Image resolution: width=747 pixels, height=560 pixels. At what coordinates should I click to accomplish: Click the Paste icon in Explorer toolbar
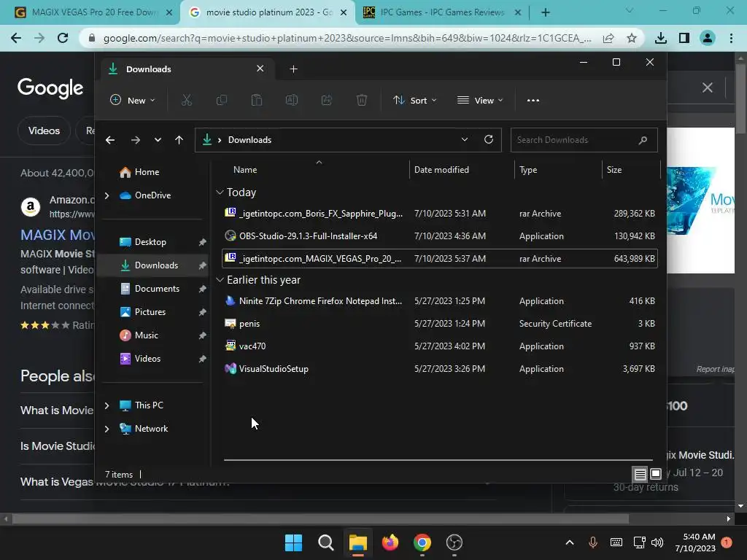coord(256,101)
